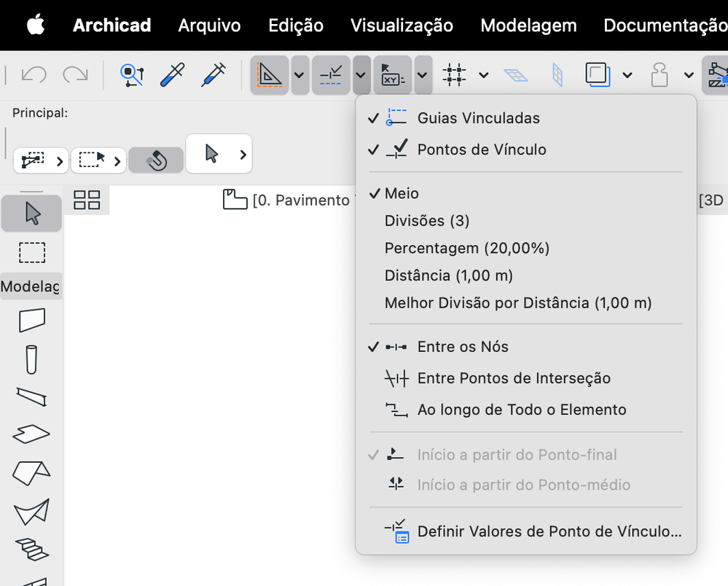The image size is (728, 586).
Task: Open Definir Valores de Ponto de Vínculo
Action: (525, 531)
